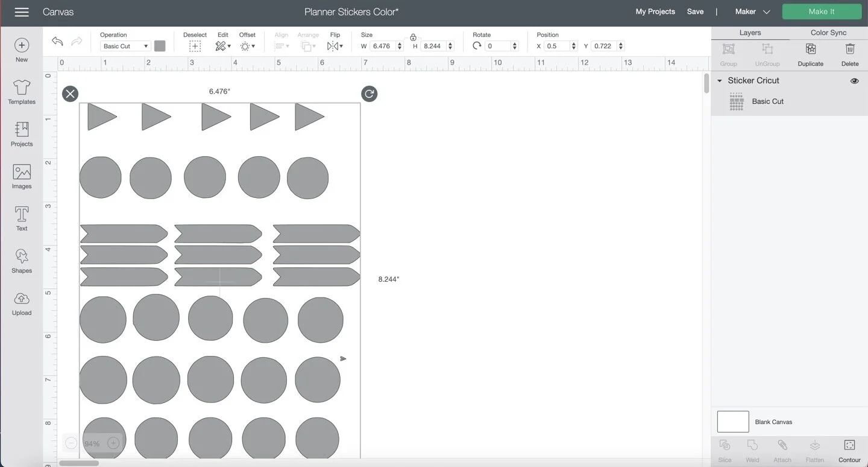Click the project title Planner Stickers Color
868x467 pixels.
tap(351, 11)
